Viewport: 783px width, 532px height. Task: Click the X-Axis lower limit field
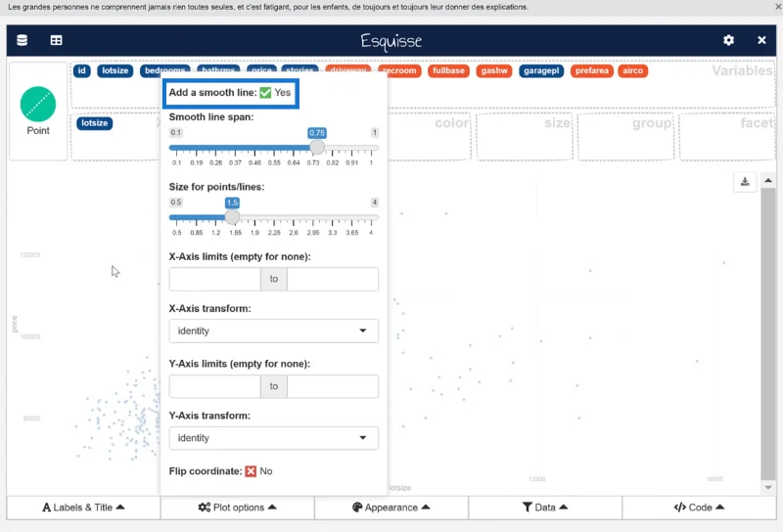(214, 279)
